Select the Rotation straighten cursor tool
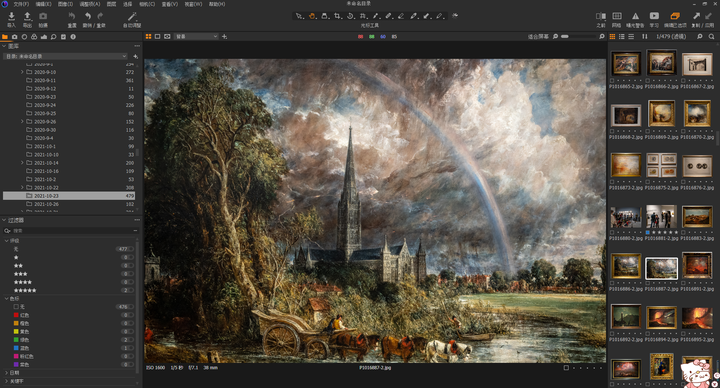720x388 pixels. click(x=350, y=16)
